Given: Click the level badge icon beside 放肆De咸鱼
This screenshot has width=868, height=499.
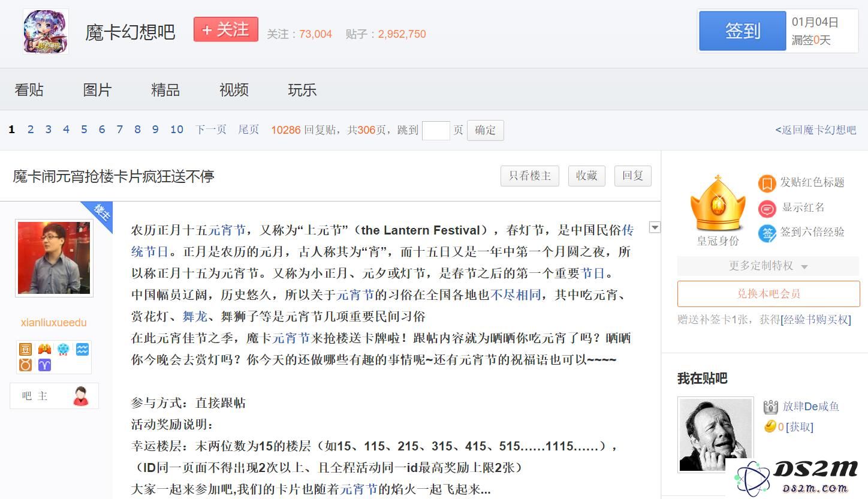Looking at the screenshot, I should 771,407.
